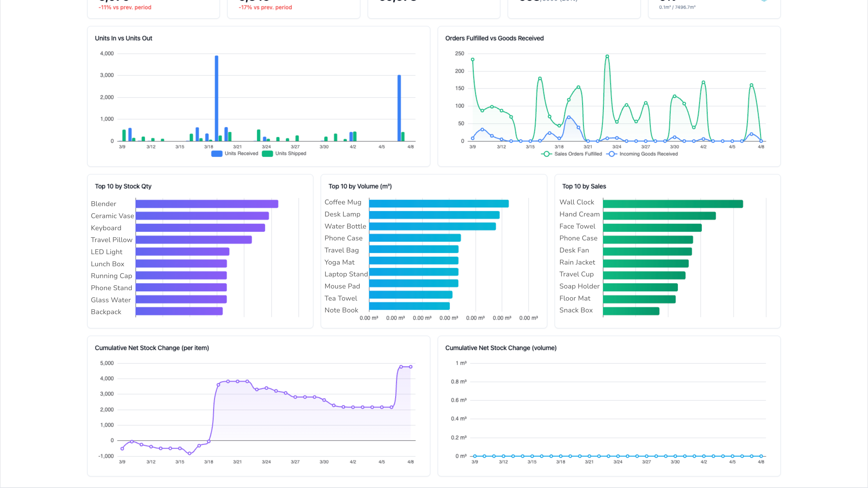Click the Laptop Stand volume bar
The image size is (868, 488).
point(414,272)
